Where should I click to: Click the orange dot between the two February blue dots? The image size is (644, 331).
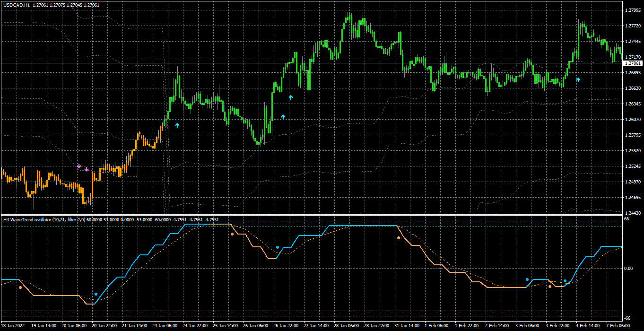point(550,287)
